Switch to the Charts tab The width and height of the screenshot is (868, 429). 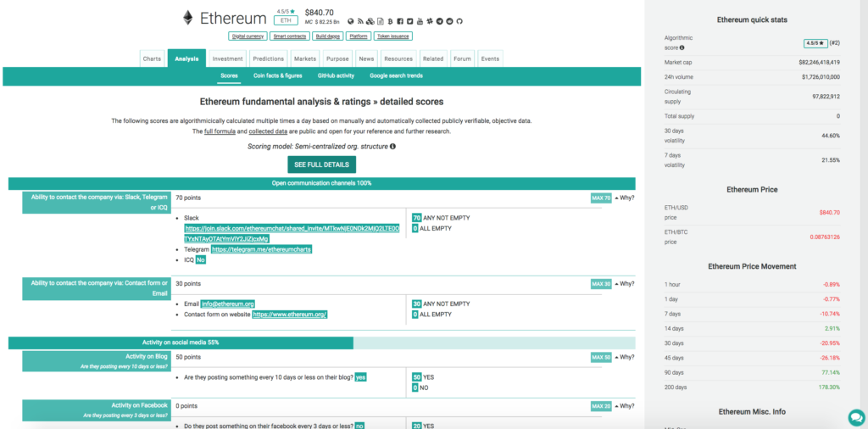[x=153, y=58]
